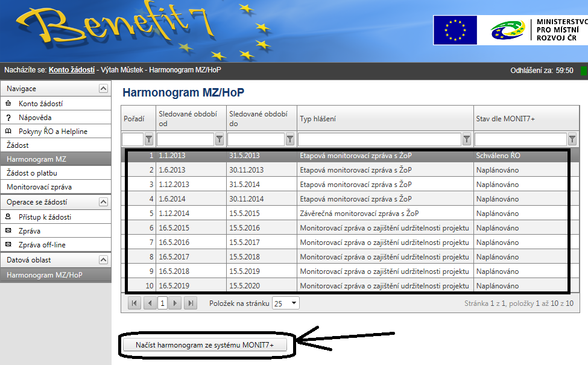Click the person icon beside Přístup k žádosti
The height and width of the screenshot is (365, 588).
click(8, 217)
